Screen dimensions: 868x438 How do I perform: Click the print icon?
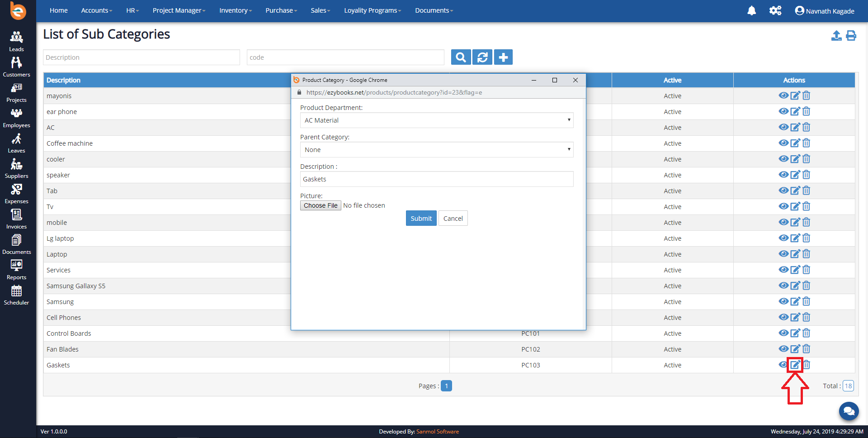[851, 35]
